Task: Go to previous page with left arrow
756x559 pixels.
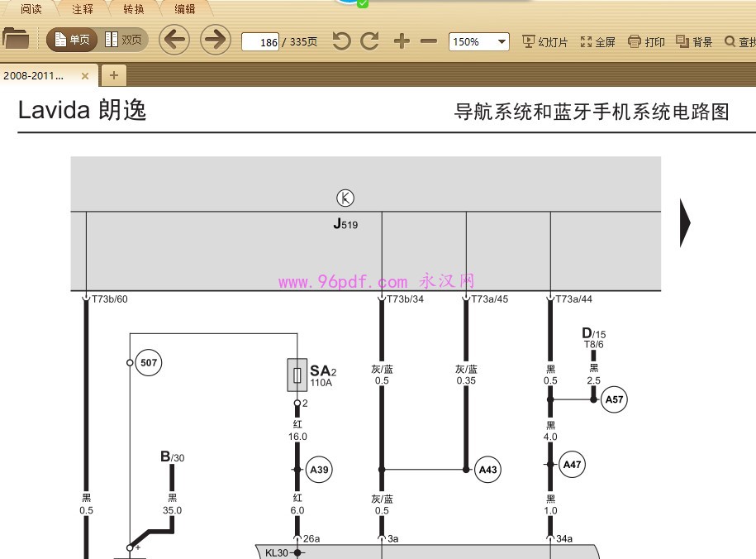Action: point(174,40)
